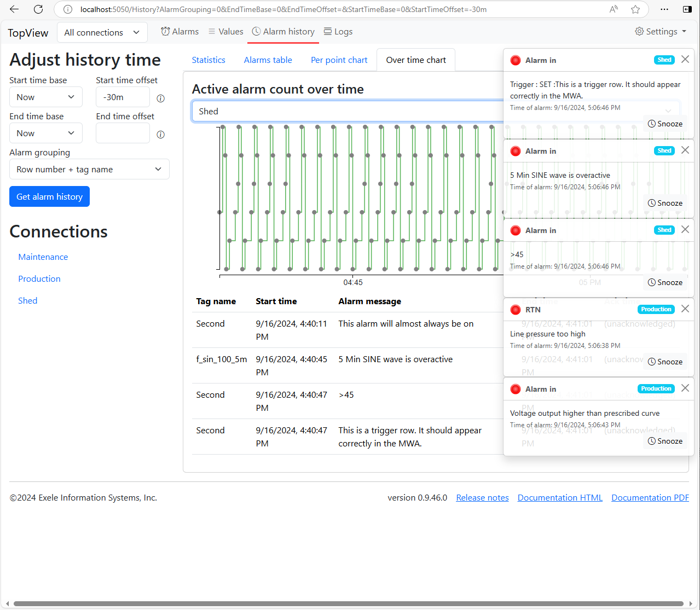Click the End time offset info icon

[x=160, y=135]
